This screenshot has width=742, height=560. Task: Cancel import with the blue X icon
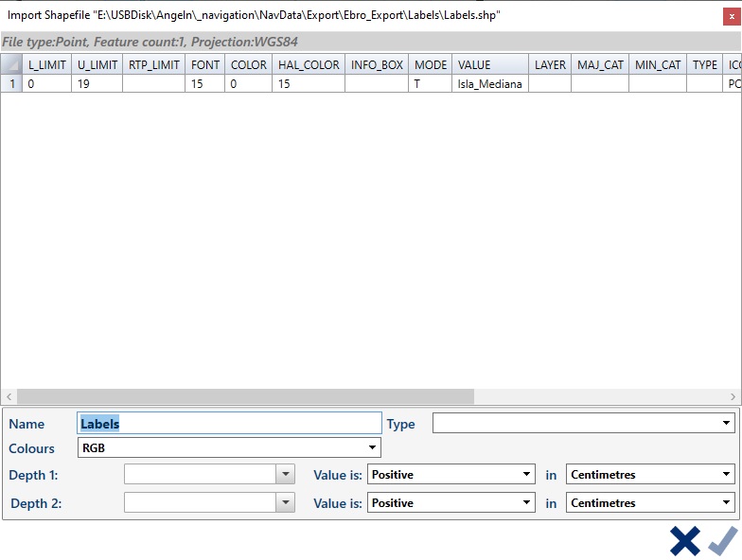pyautogui.click(x=685, y=541)
